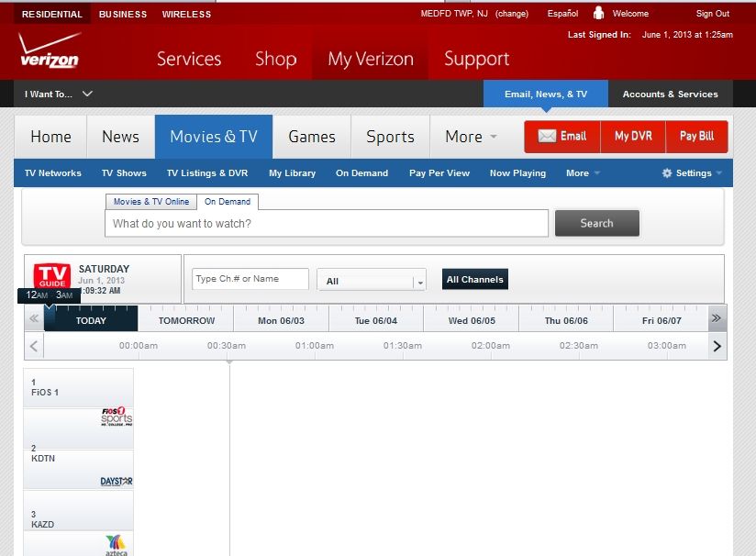The width and height of the screenshot is (756, 556).
Task: Click the (change) location link
Action: tap(512, 14)
